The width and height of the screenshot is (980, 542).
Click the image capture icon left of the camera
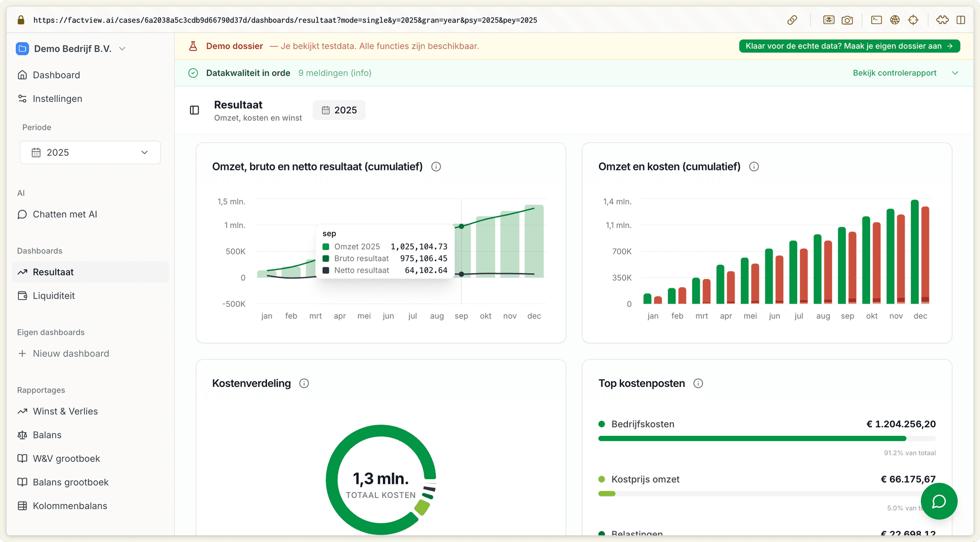point(829,20)
